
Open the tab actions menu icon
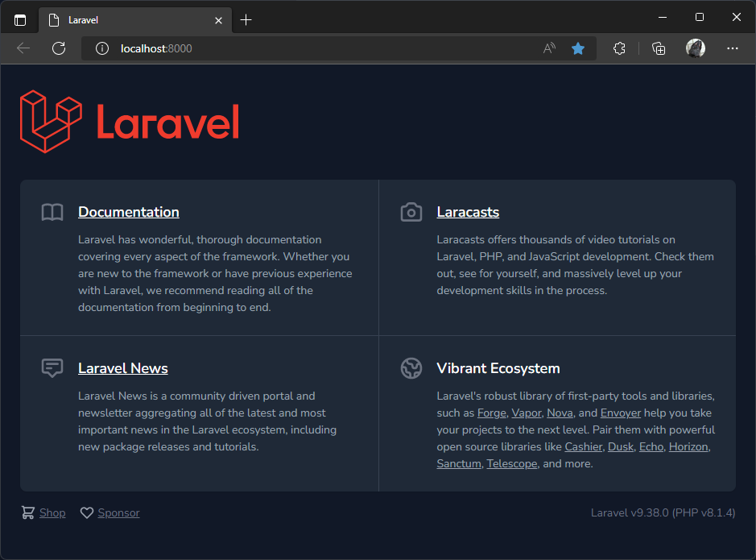20,20
